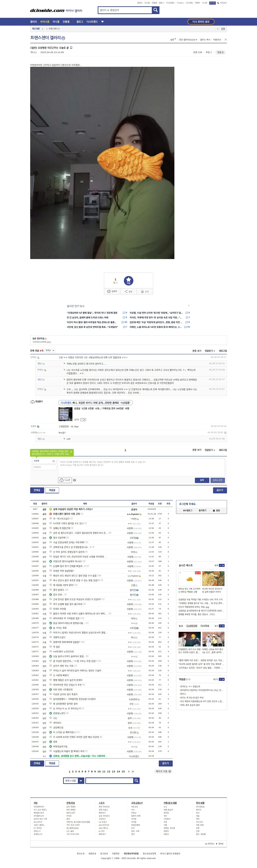Open the 1000024966.jpg attachment link
The height and width of the screenshot is (868, 257).
coord(42,342)
